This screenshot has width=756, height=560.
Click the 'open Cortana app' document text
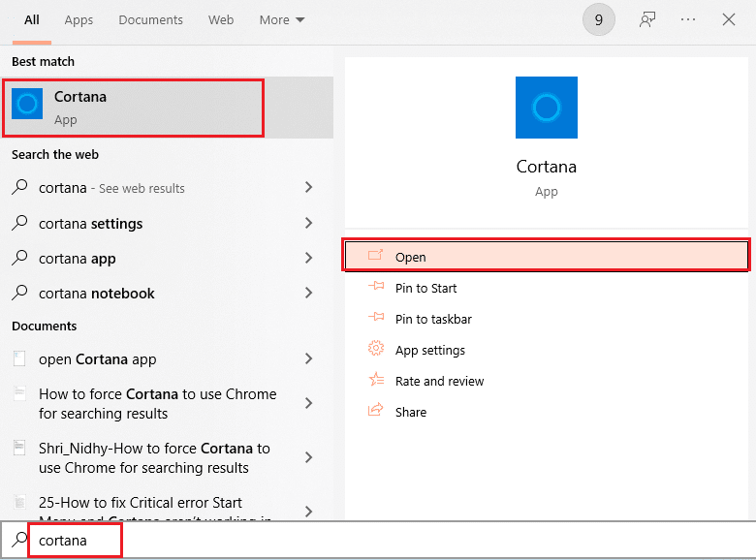97,359
